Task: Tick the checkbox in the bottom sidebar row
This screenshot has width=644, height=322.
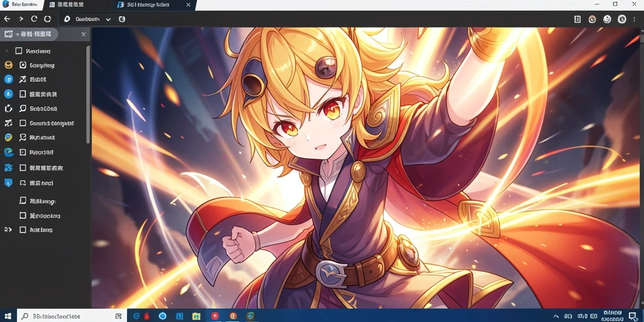Action: (x=23, y=230)
